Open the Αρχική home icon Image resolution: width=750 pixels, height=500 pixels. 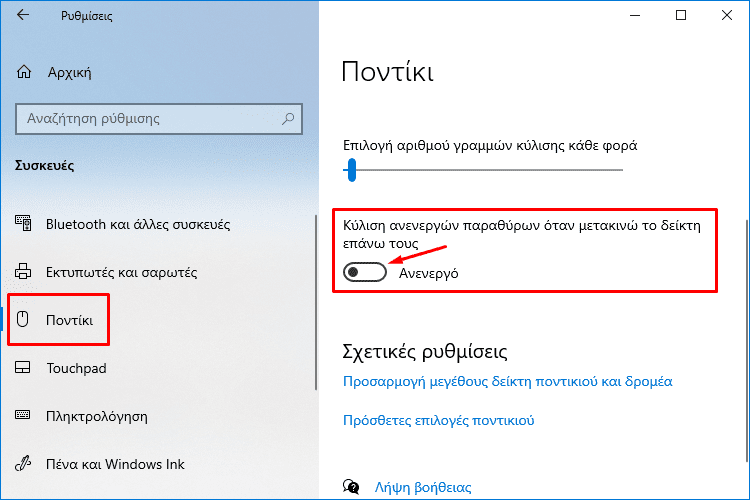click(24, 72)
